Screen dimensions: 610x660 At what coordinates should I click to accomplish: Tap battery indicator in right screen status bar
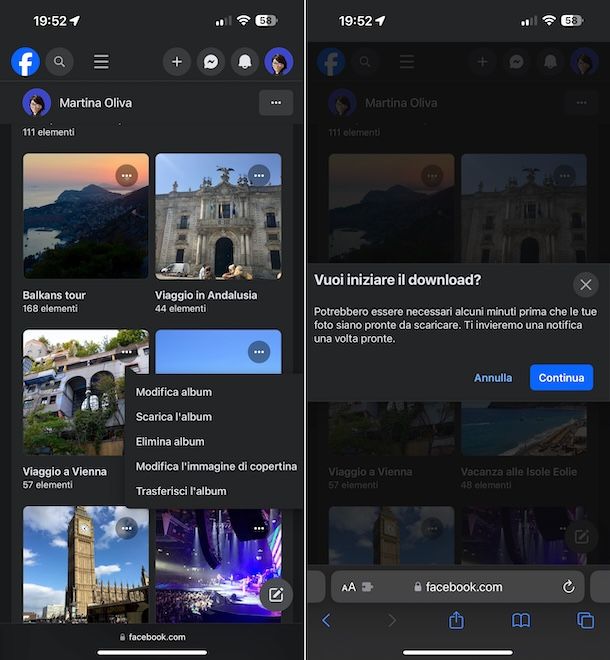coord(572,20)
